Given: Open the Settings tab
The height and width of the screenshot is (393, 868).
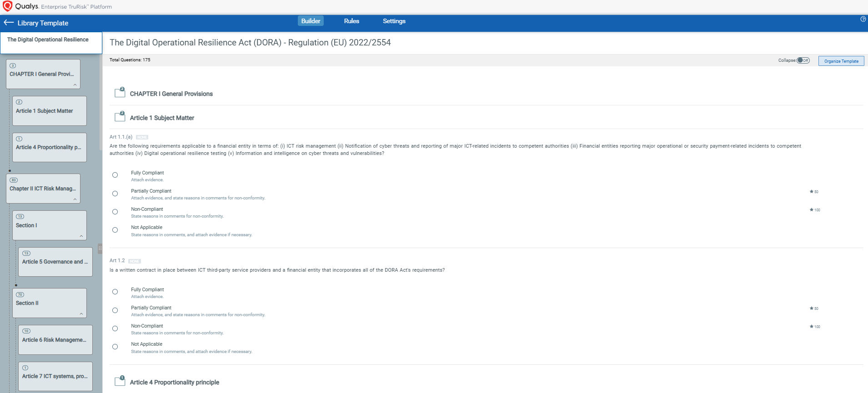Looking at the screenshot, I should [394, 21].
